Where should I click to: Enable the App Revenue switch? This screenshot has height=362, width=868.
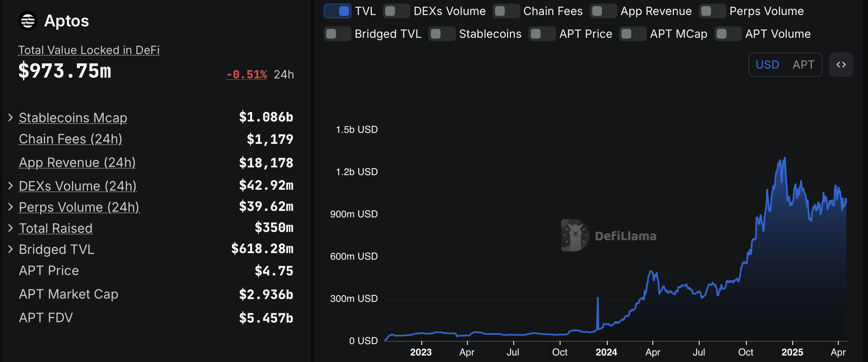coord(603,11)
